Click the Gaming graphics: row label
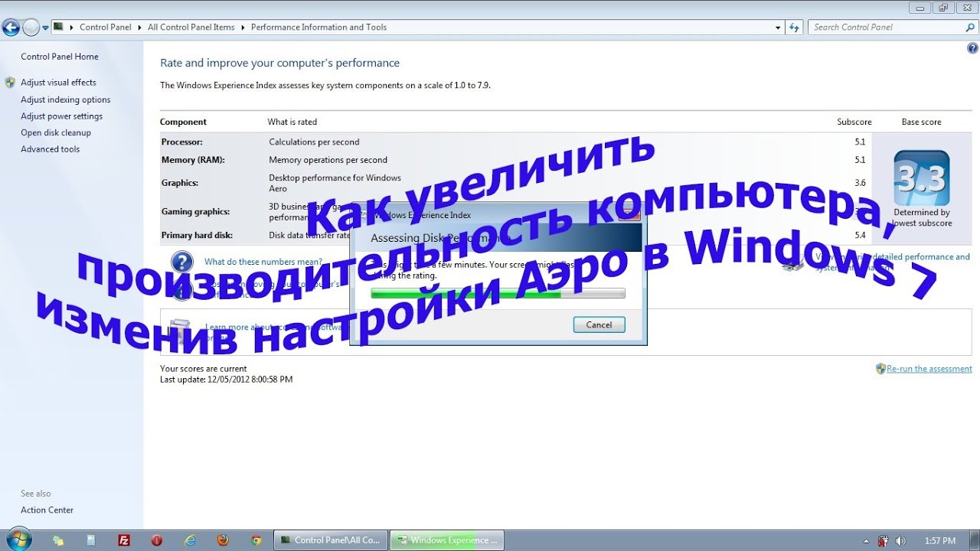 tap(195, 211)
